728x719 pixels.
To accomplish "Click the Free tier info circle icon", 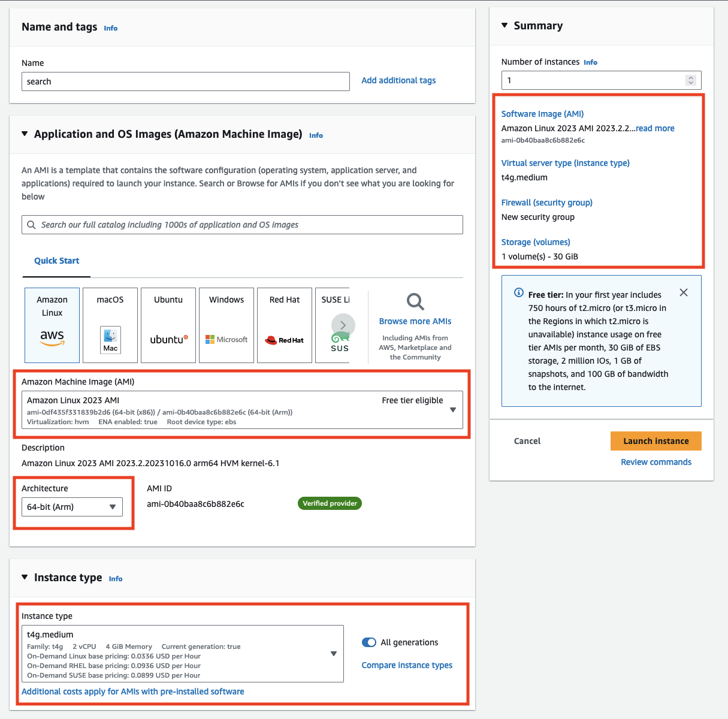I will pyautogui.click(x=519, y=293).
